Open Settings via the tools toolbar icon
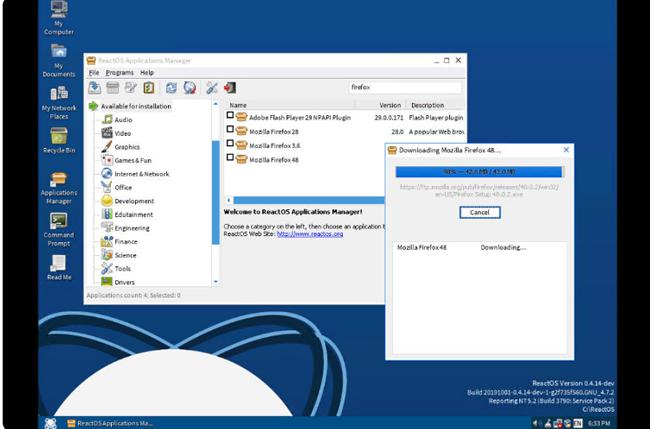 point(212,88)
